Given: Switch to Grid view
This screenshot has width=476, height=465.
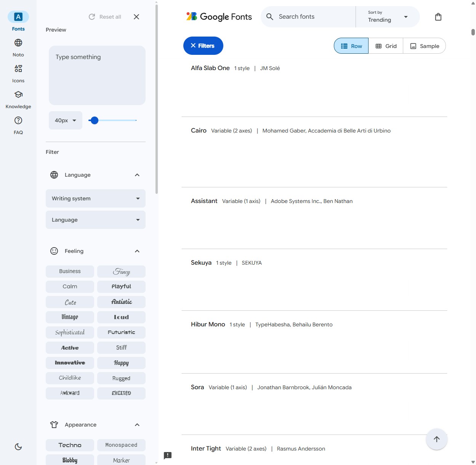Looking at the screenshot, I should (386, 46).
